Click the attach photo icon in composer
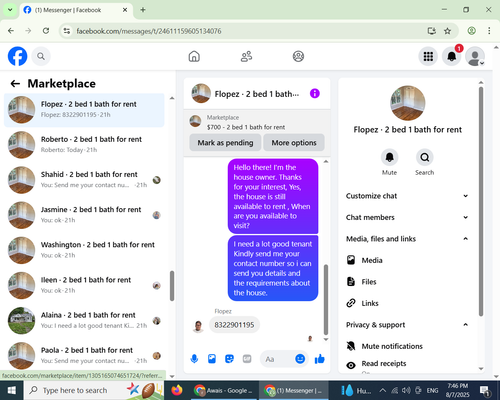 pyautogui.click(x=212, y=359)
